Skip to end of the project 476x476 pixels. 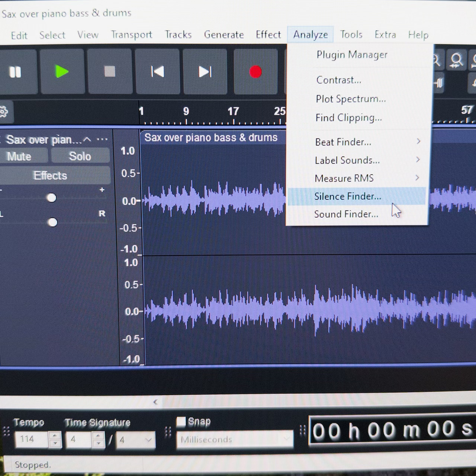(205, 71)
